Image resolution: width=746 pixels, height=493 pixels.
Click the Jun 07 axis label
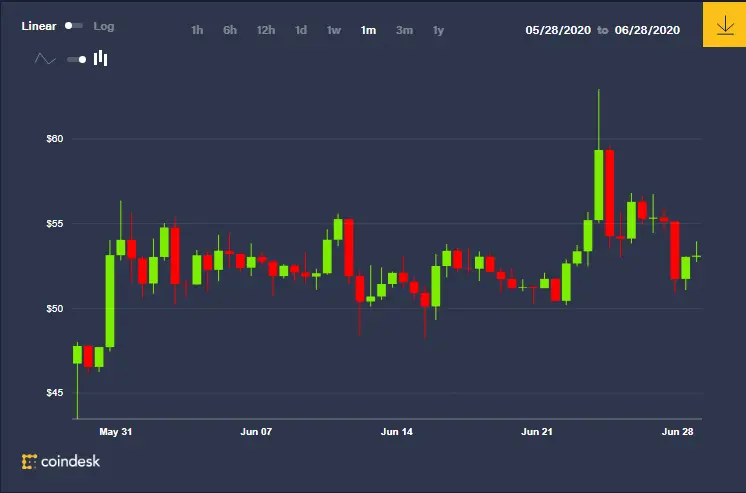click(x=256, y=432)
